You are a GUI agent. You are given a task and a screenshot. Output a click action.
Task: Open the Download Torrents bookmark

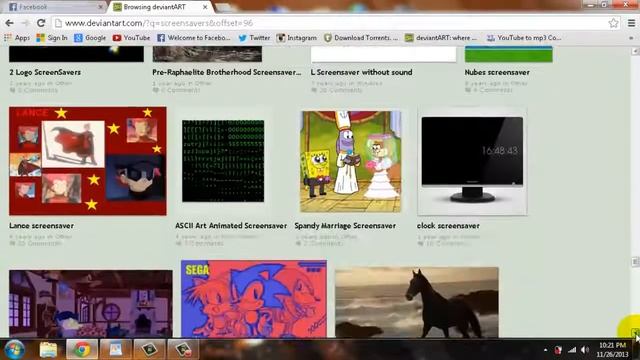pos(361,38)
